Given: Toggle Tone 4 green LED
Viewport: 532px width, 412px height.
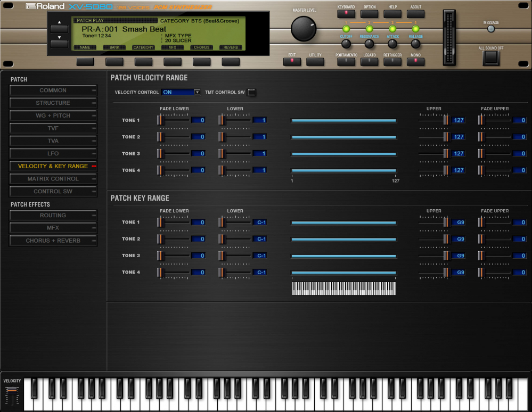Looking at the screenshot, I should 415,29.
